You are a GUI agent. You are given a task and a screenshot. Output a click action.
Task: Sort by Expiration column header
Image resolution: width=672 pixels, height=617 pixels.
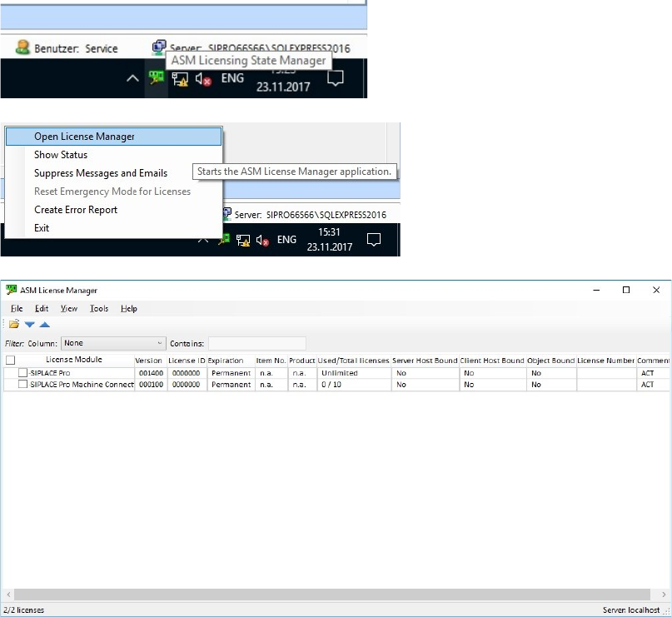tap(226, 361)
